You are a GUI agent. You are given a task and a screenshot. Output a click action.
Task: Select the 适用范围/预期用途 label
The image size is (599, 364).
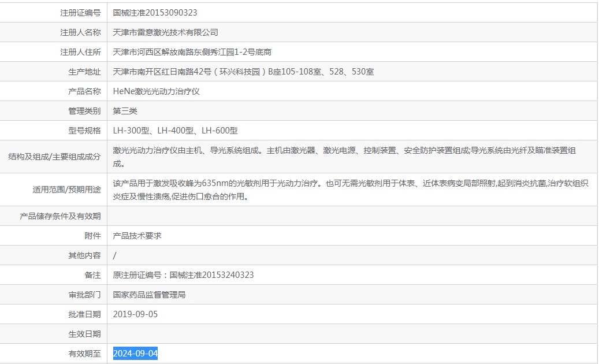pyautogui.click(x=66, y=190)
